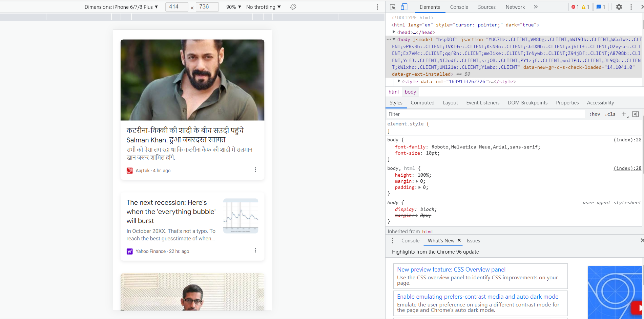Screen dimensions: 644x319
Task: Select html in the breadcrumb bar
Action: tap(393, 92)
